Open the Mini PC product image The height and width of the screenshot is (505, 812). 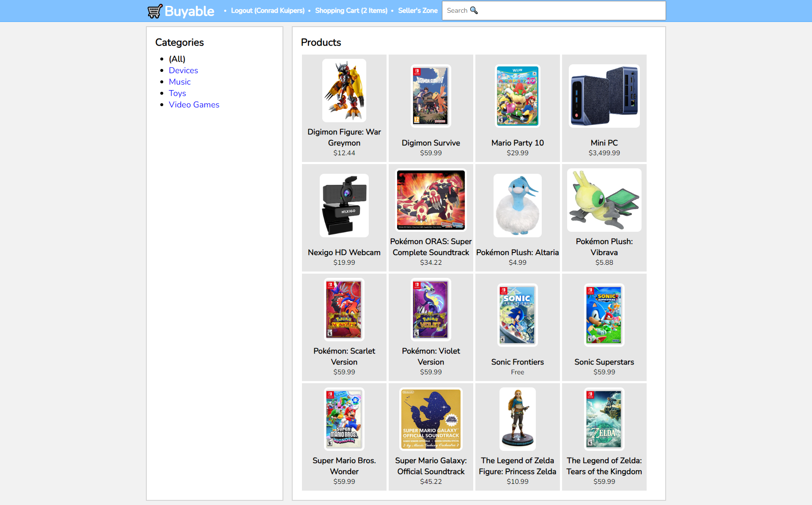click(x=604, y=96)
